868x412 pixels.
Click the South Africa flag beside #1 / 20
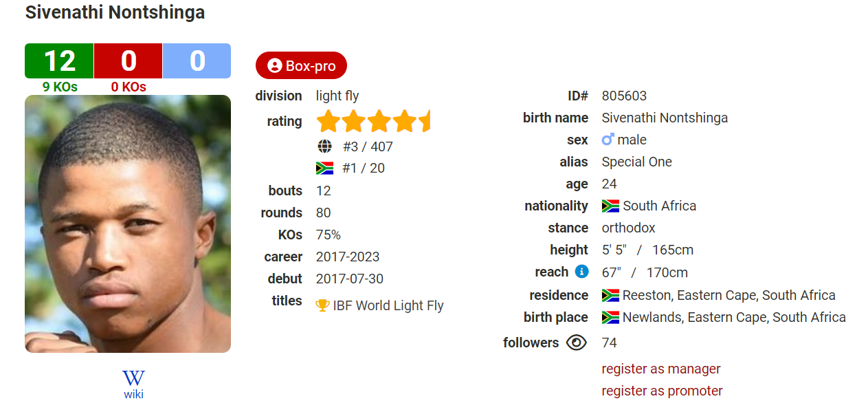pos(324,168)
